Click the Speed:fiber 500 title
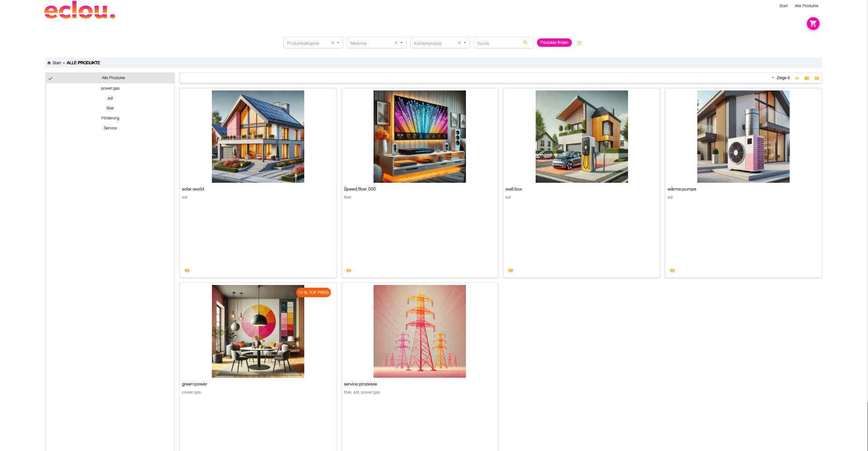Viewport: 868px width, 451px height. click(x=360, y=189)
